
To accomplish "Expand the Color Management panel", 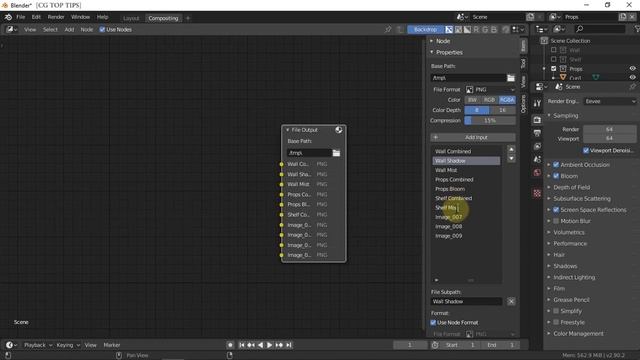I will coord(578,333).
